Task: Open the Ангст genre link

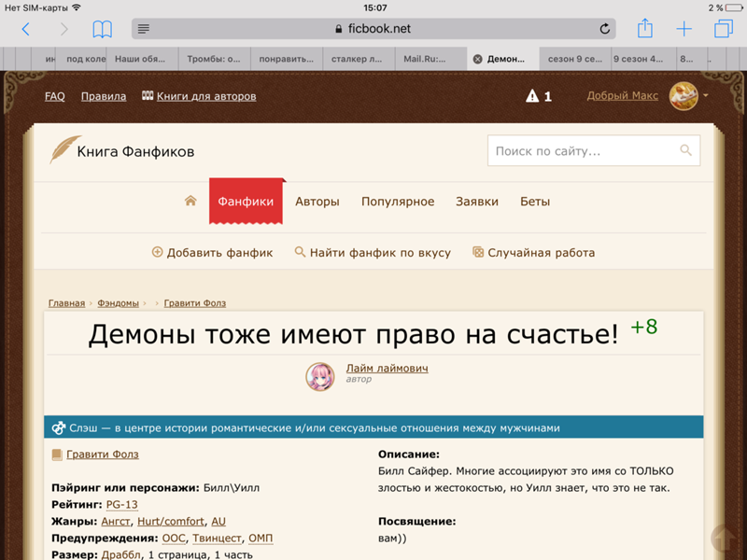Action: 115,521
